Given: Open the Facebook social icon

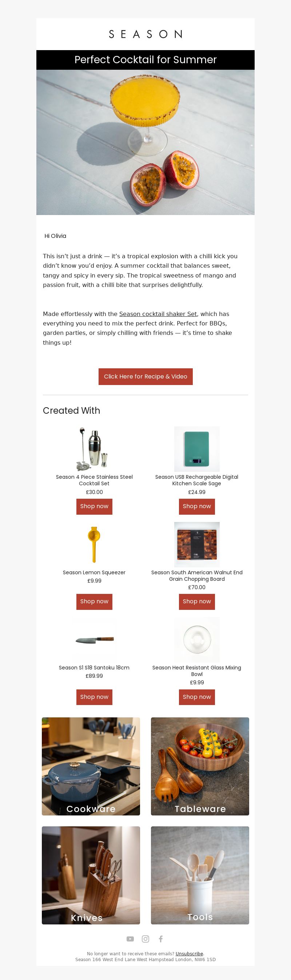Looking at the screenshot, I should click(161, 939).
